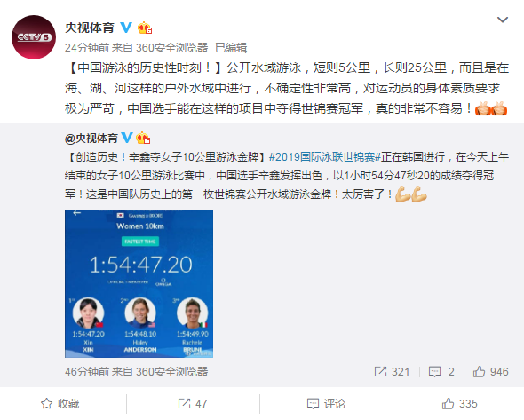
Task: Click the blue verified V badge beside 央视体育
Action: coord(126,28)
